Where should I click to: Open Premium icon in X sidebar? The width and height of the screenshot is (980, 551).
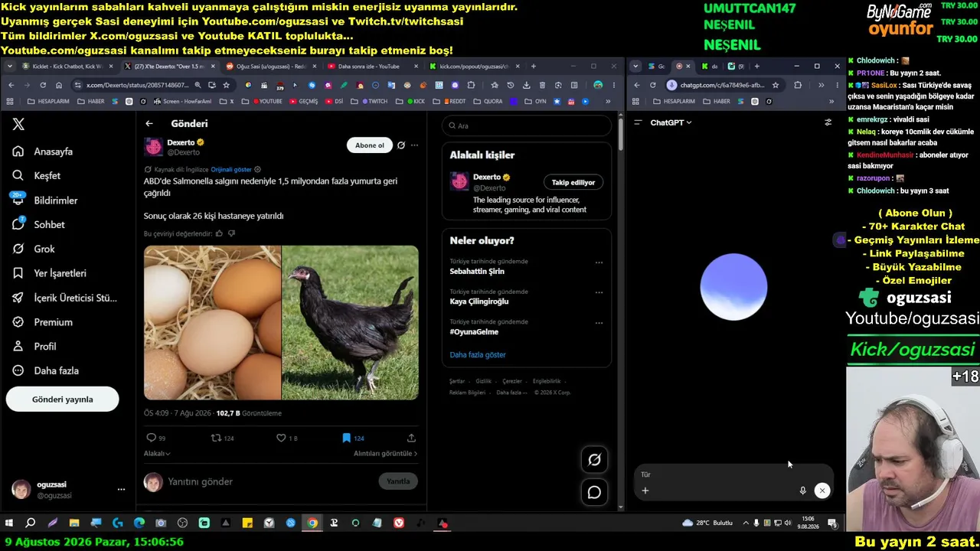pos(18,322)
